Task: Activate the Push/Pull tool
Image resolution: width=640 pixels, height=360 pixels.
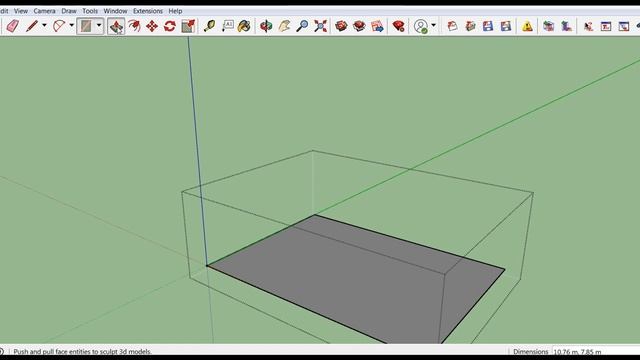Action: tap(116, 27)
